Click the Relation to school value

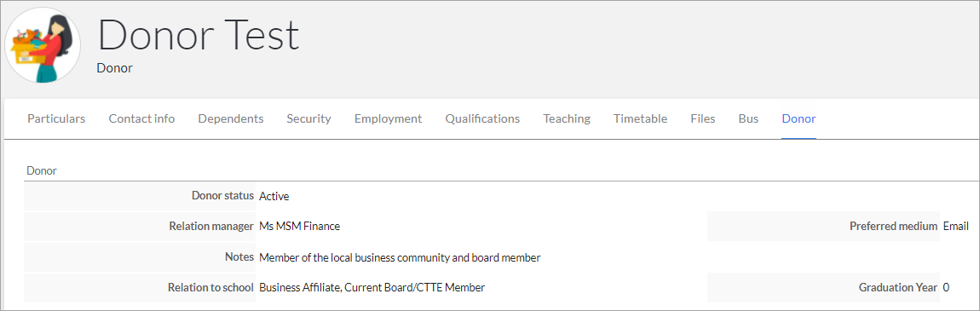[372, 287]
